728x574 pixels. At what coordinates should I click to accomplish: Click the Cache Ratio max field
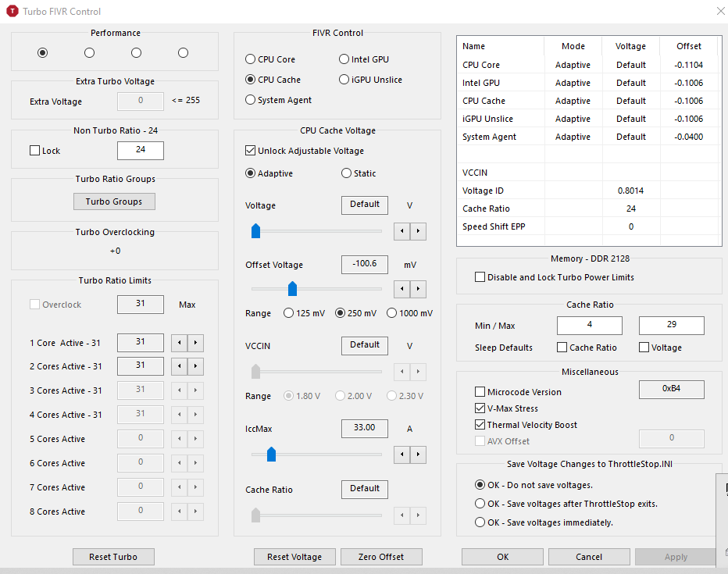point(671,326)
